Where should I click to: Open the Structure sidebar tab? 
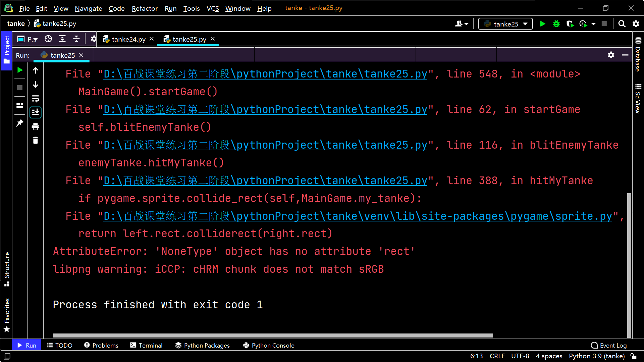pyautogui.click(x=7, y=269)
